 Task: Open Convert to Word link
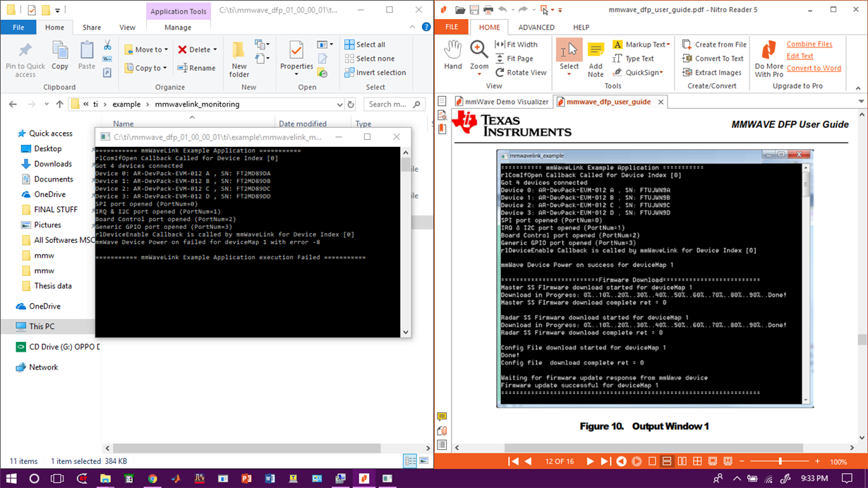tap(814, 69)
